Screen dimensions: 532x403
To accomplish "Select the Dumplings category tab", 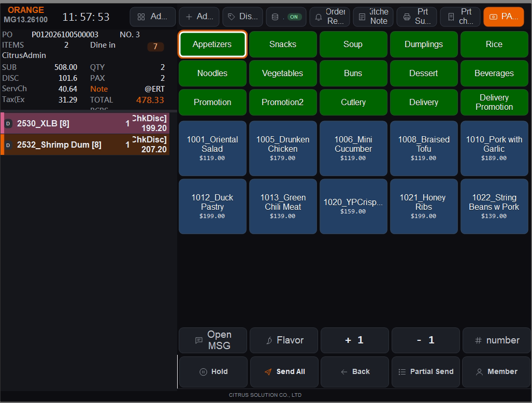I will point(424,45).
